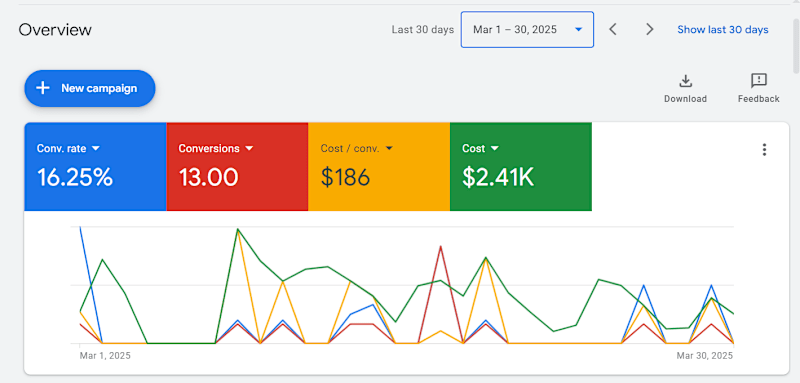This screenshot has height=383, width=800.
Task: Expand the Cost / conv. metric dropdown
Action: pyautogui.click(x=389, y=148)
